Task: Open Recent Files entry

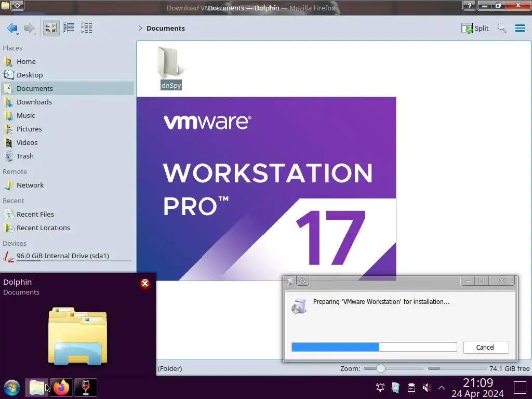Action: coord(68,215)
